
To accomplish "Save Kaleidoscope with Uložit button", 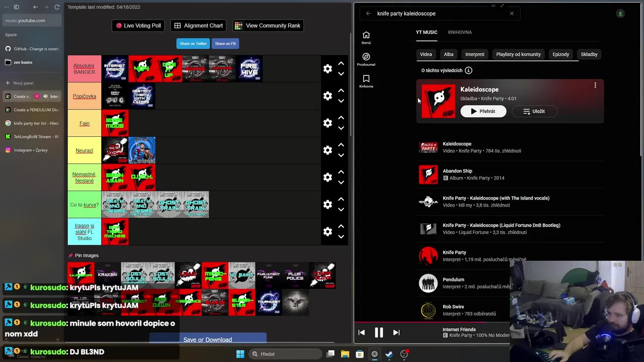I will 534,111.
